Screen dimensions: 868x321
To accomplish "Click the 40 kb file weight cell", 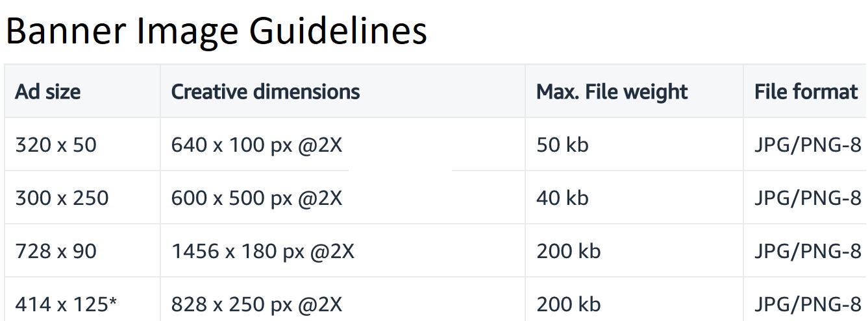I will point(562,198).
